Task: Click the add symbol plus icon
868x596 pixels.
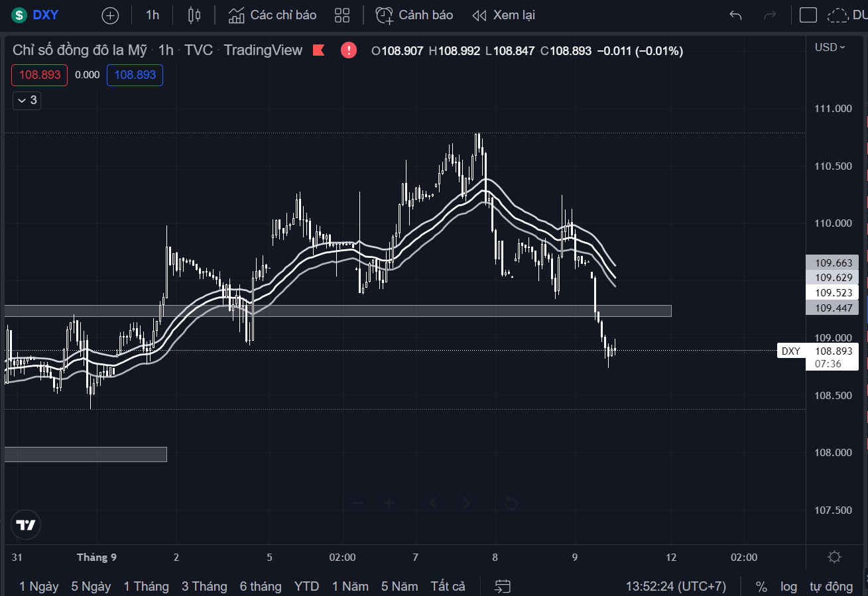Action: coord(110,15)
